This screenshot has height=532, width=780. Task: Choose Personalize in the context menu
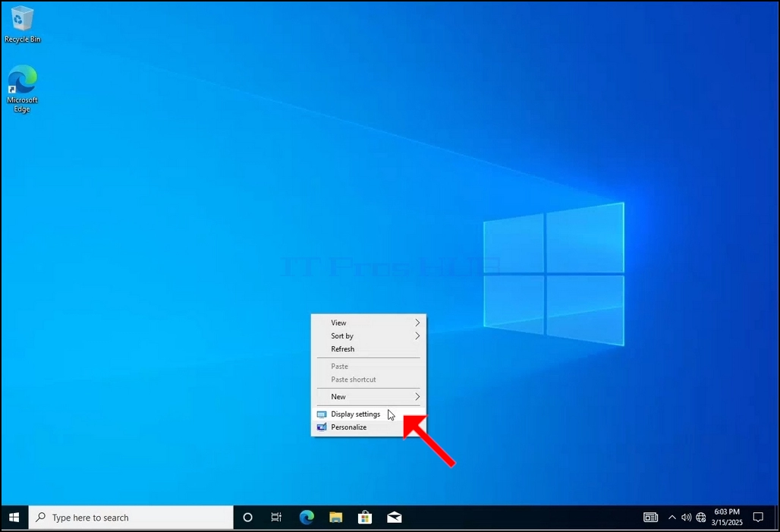(369, 427)
